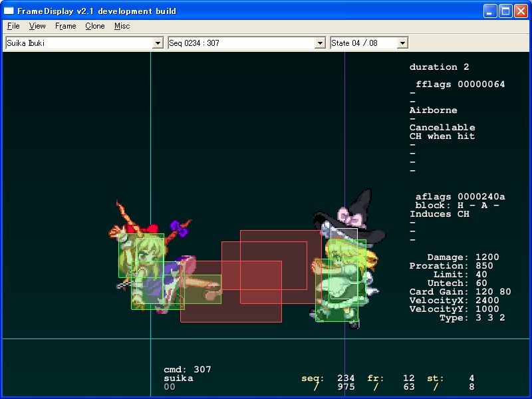
Task: Open the Misc menu
Action: click(122, 26)
